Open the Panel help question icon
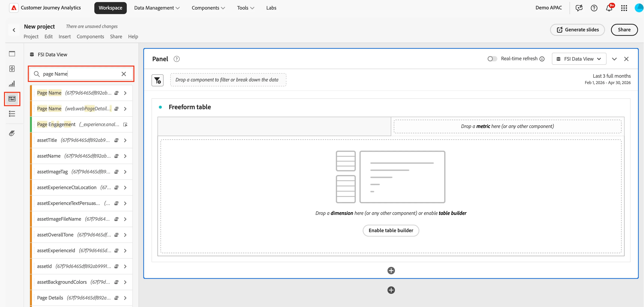Image resolution: width=644 pixels, height=307 pixels. click(x=176, y=59)
